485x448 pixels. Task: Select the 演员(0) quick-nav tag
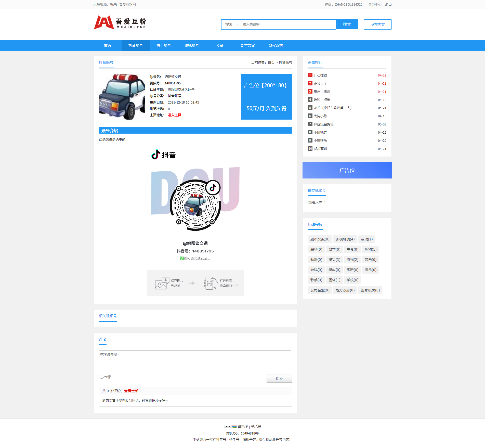tap(371, 270)
